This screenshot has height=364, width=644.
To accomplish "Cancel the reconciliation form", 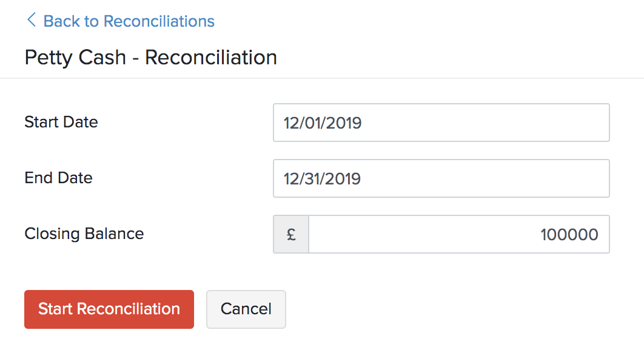I will (x=246, y=309).
